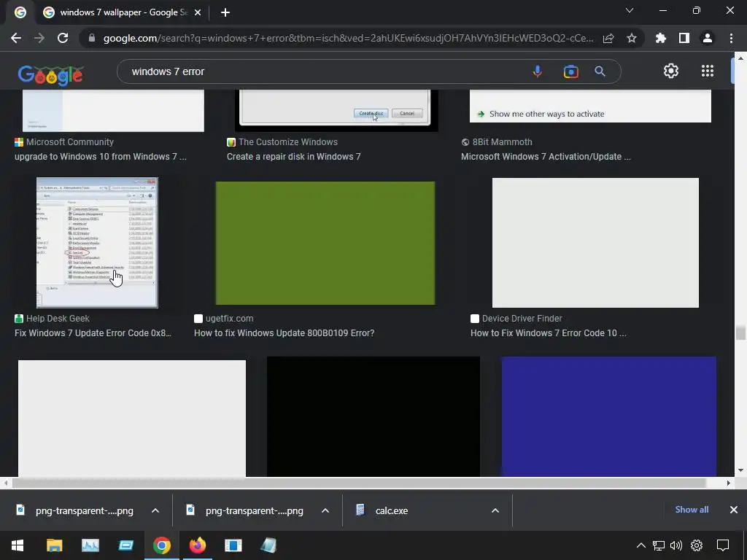The width and height of the screenshot is (747, 560).
Task: Toggle the Chrome side panel
Action: (684, 38)
